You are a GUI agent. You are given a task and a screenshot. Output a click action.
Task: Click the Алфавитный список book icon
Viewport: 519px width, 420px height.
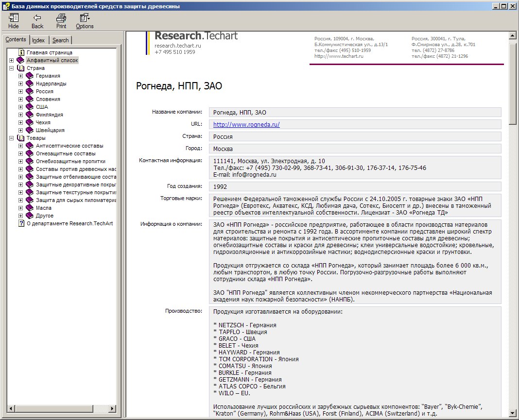pyautogui.click(x=20, y=60)
